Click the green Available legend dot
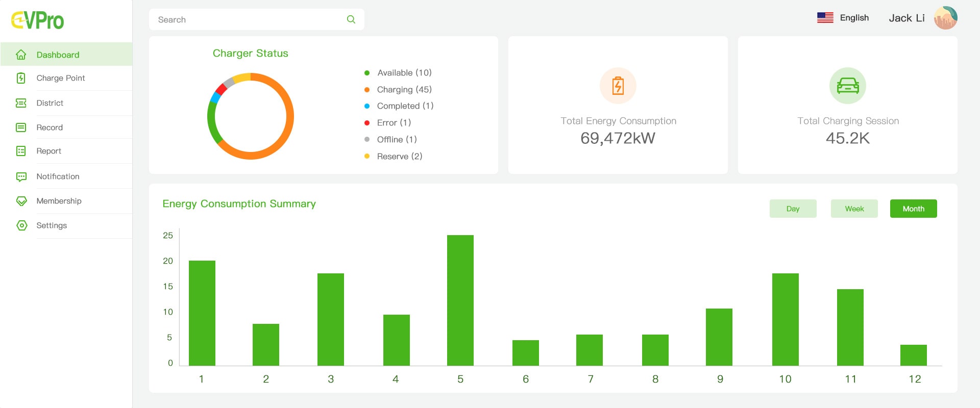 [x=366, y=73]
